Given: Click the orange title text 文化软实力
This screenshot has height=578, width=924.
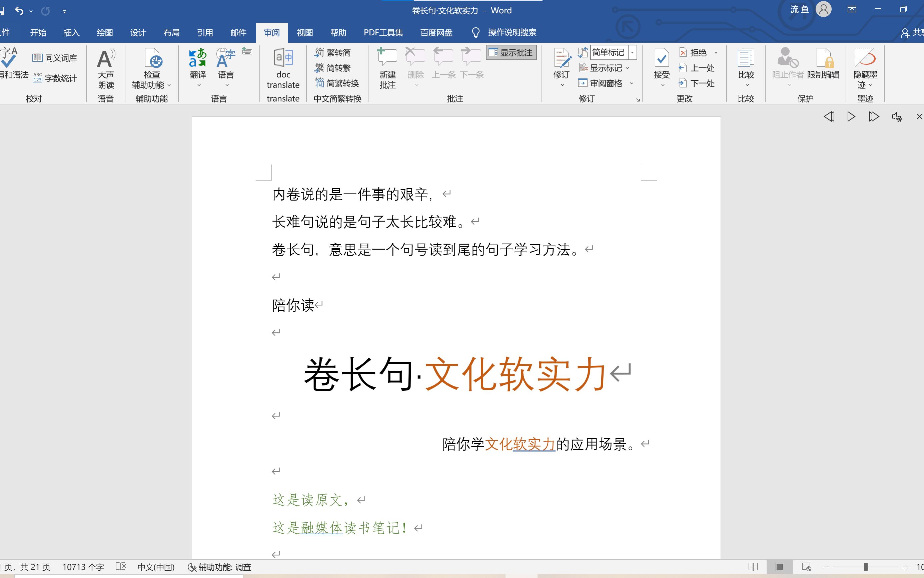Looking at the screenshot, I should point(516,373).
